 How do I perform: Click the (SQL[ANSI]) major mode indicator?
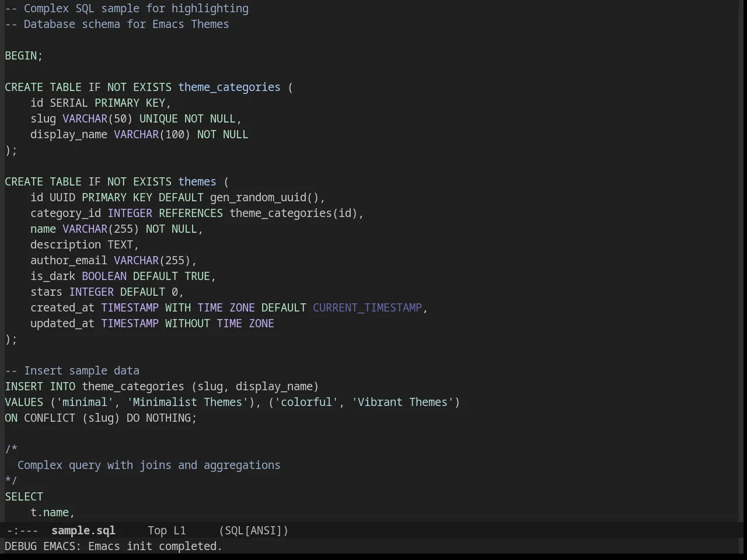coord(254,530)
